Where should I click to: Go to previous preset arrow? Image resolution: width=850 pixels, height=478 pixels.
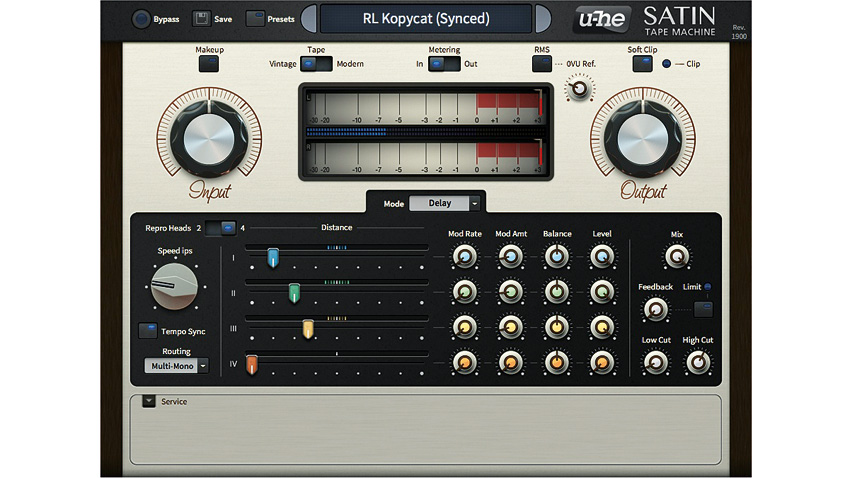[309, 19]
